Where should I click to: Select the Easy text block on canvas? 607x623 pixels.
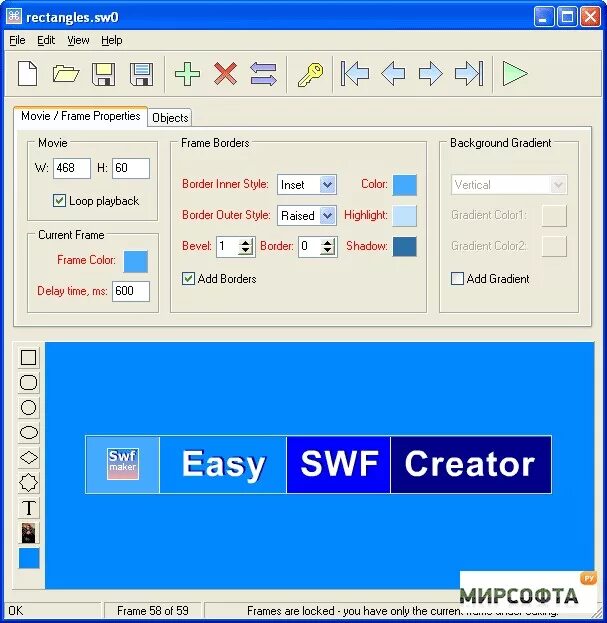tap(224, 464)
